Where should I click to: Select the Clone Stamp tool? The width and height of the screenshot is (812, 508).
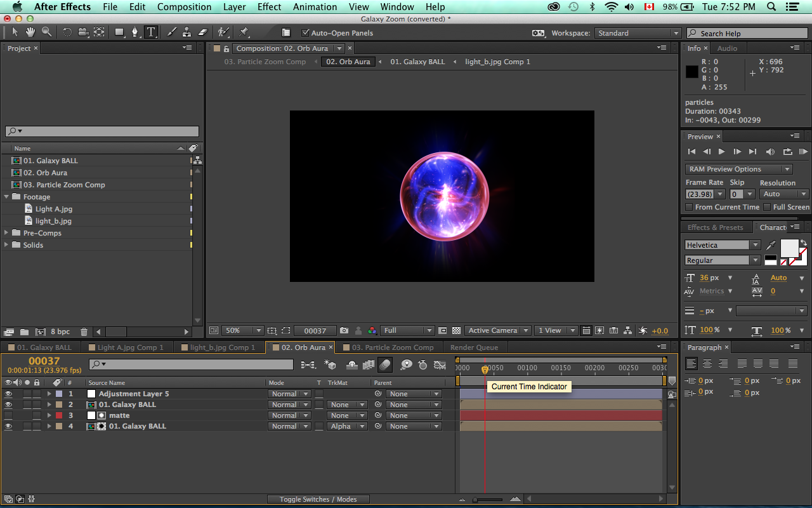pos(187,32)
